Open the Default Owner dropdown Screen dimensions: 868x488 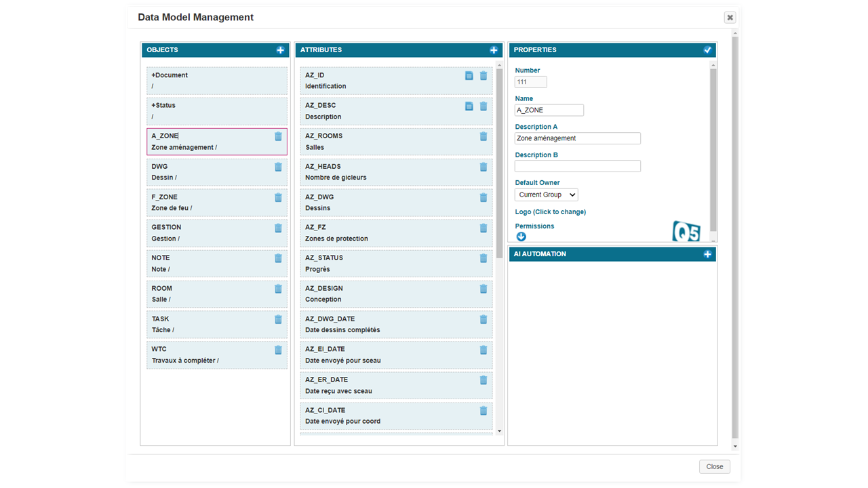coord(547,195)
